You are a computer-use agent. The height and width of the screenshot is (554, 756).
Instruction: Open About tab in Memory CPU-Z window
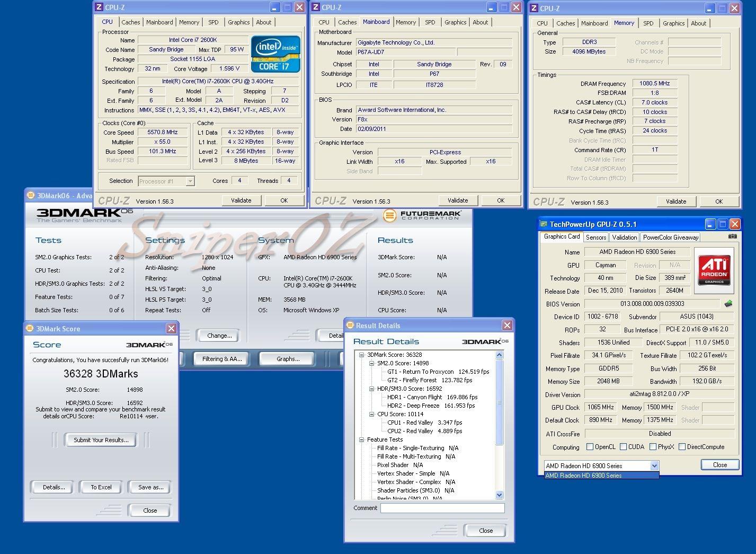point(698,23)
